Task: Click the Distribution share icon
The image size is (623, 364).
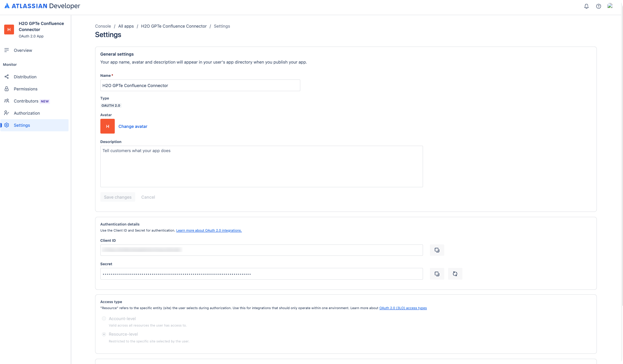Action: coord(6,77)
